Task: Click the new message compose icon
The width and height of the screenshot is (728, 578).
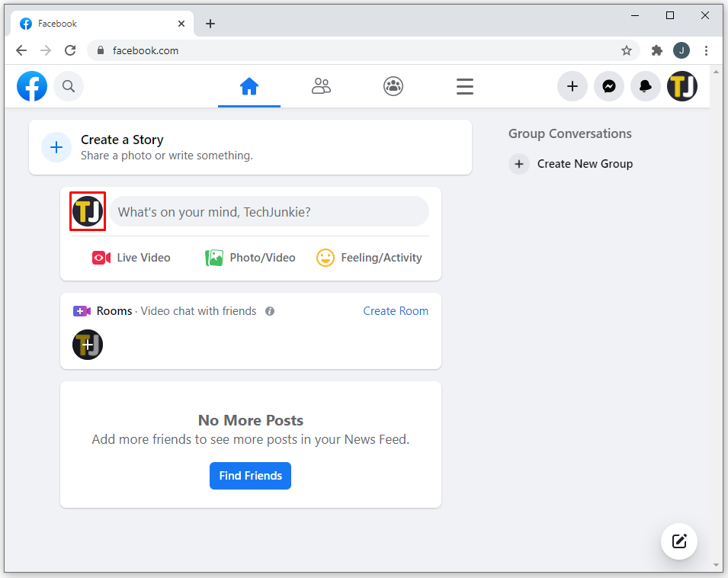Action: click(x=678, y=541)
